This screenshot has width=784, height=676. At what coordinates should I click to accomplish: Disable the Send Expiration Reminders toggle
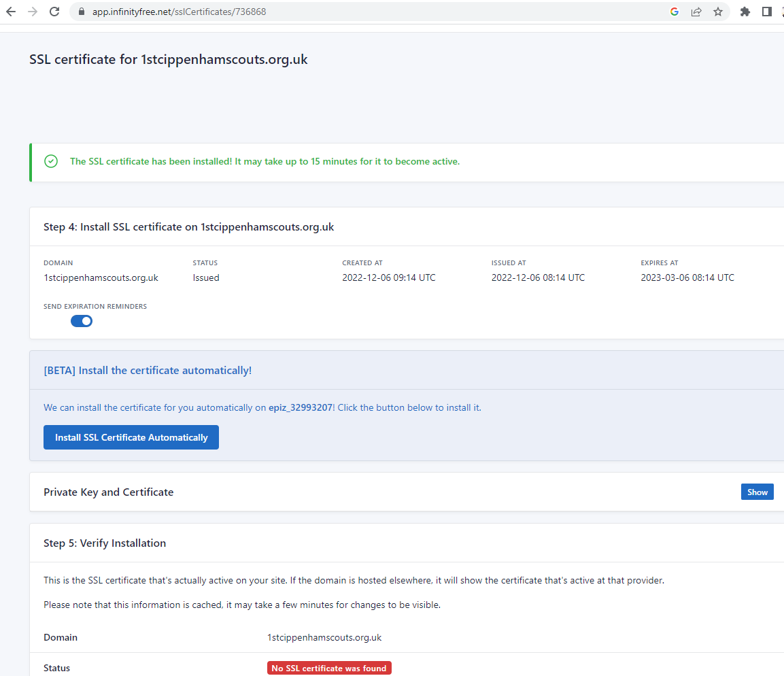(x=82, y=321)
